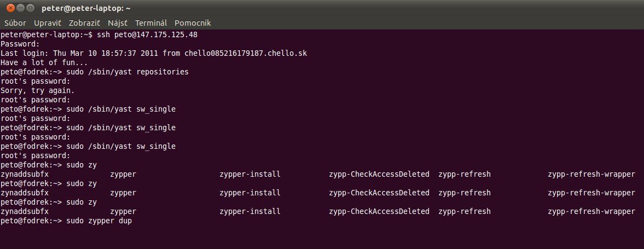Open the Zobraziť menu
This screenshot has width=644, height=249.
[84, 23]
